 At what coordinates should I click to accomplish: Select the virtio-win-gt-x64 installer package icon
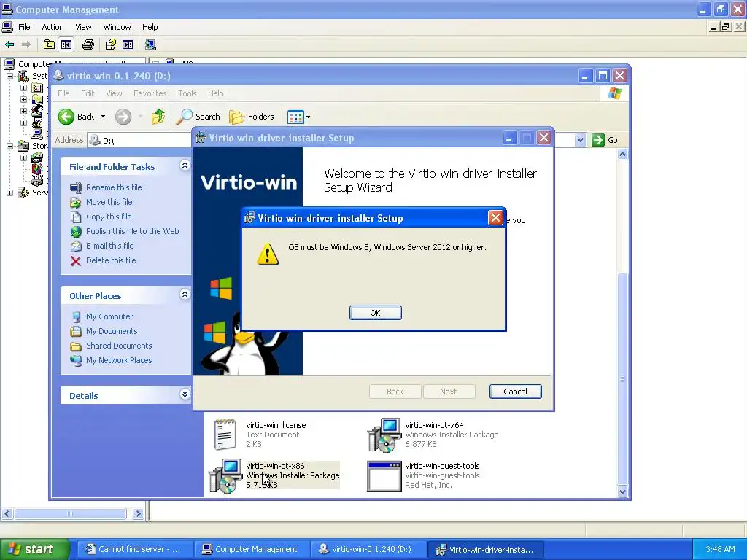point(384,435)
